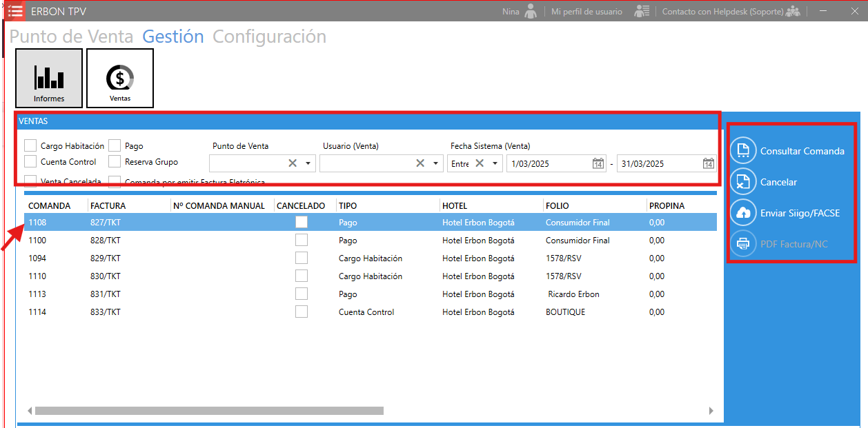Screen dimensions: 868x428
Task: Switch to Punto de Venta tab
Action: point(71,37)
